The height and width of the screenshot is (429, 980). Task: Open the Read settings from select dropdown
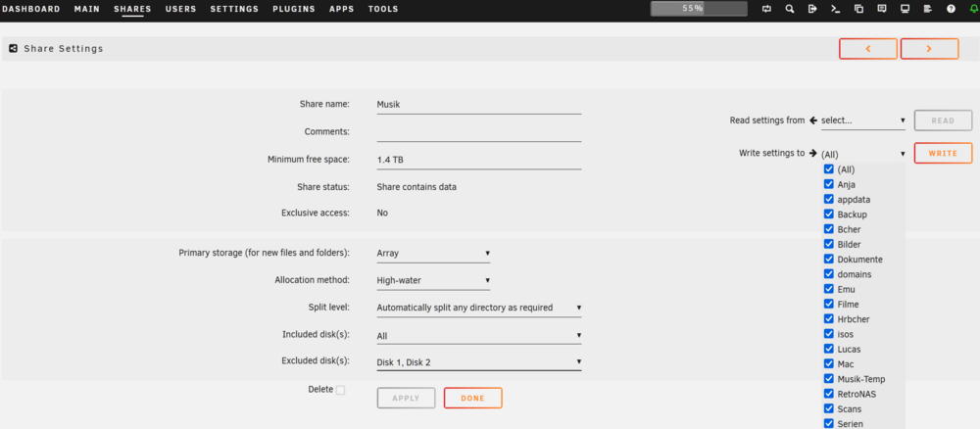862,120
